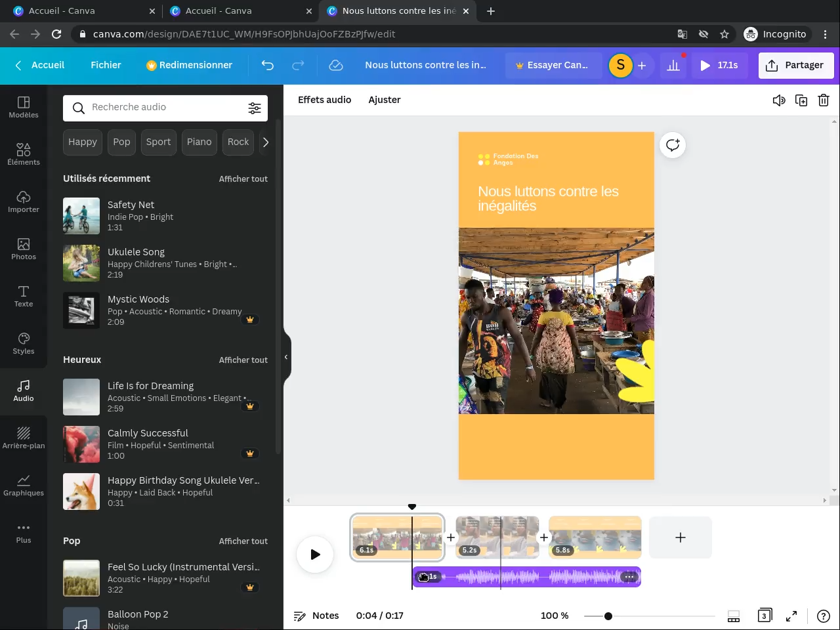Select the 5.8s timeline clip
Viewport: 840px width, 630px height.
(595, 537)
